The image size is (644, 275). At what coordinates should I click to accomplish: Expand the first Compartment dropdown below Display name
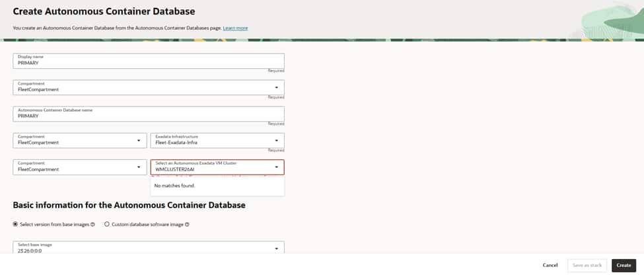[276, 87]
